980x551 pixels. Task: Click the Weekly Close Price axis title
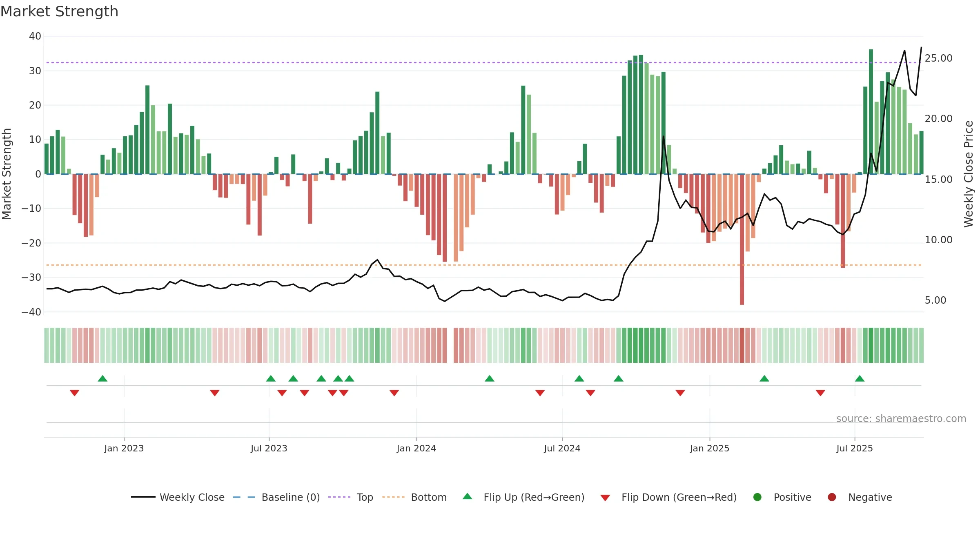coord(969,174)
